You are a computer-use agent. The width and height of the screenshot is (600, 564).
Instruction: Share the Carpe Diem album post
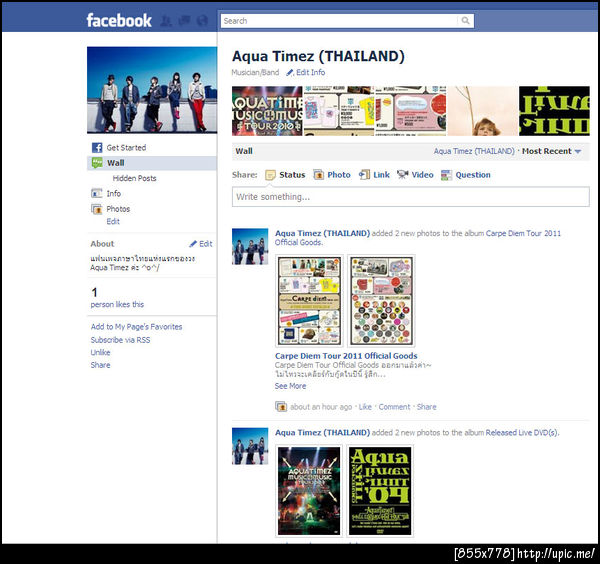426,407
